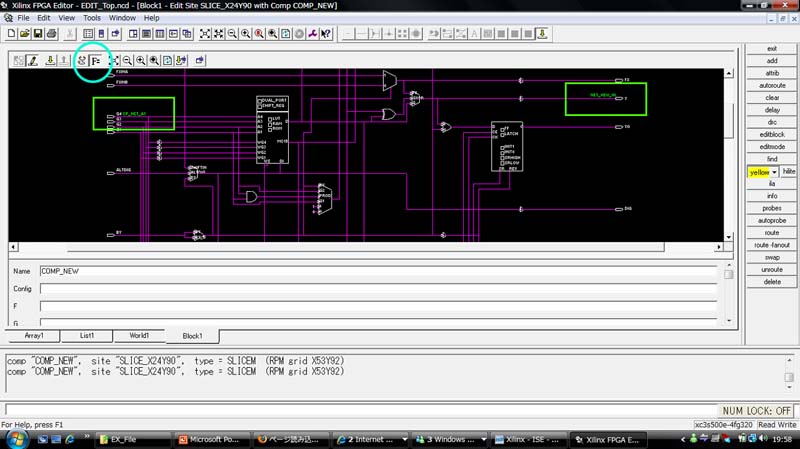800x449 pixels.
Task: Open the Edit menu
Action: click(43, 18)
